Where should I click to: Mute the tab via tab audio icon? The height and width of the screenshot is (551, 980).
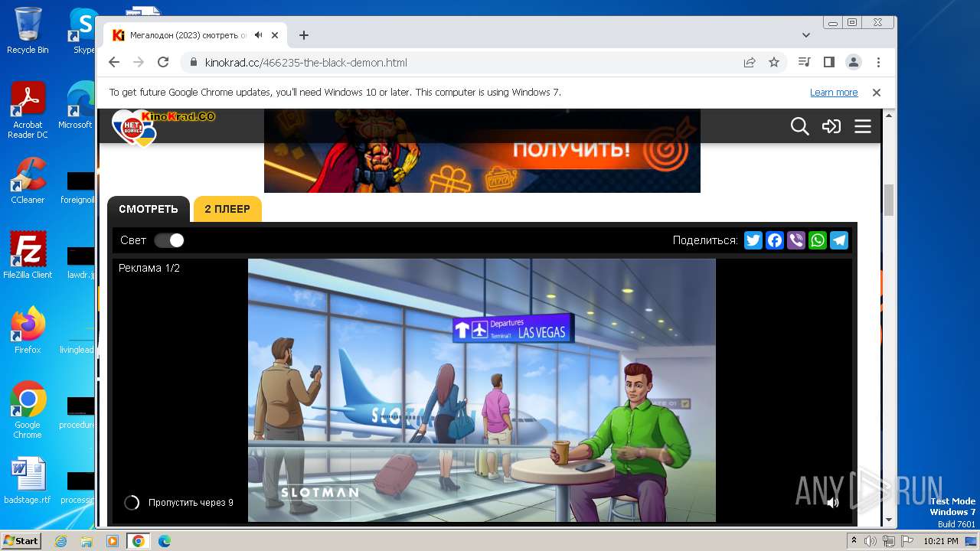pyautogui.click(x=259, y=35)
